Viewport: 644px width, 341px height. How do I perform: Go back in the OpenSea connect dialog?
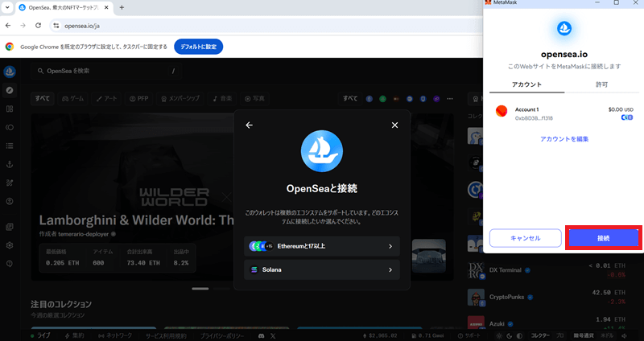click(250, 125)
